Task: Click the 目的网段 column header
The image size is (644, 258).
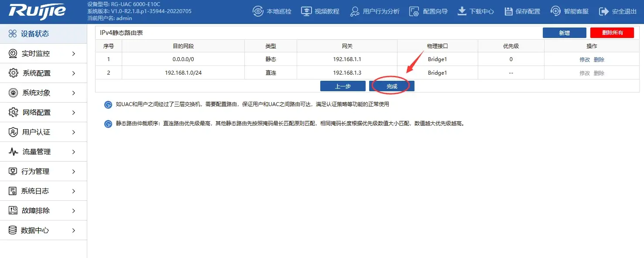Action: click(183, 46)
